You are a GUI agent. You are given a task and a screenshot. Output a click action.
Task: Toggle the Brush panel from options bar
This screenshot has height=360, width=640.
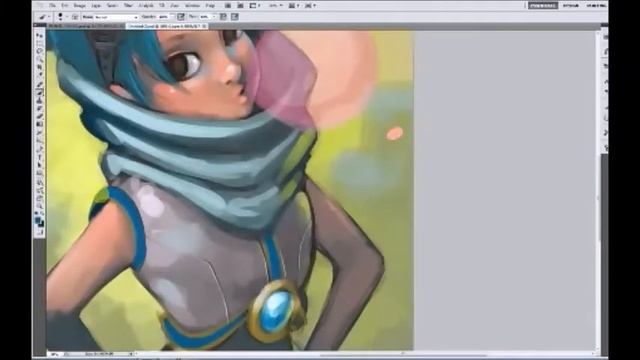click(76, 17)
